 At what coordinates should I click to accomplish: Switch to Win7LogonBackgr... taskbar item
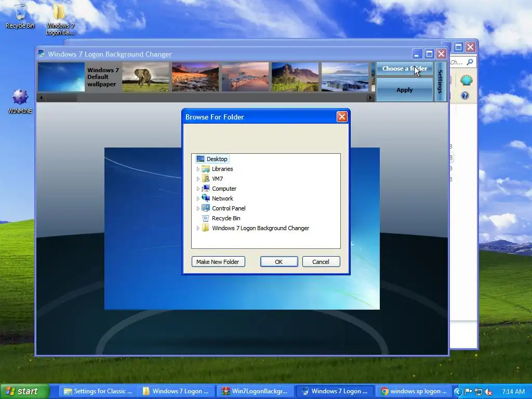tap(255, 391)
